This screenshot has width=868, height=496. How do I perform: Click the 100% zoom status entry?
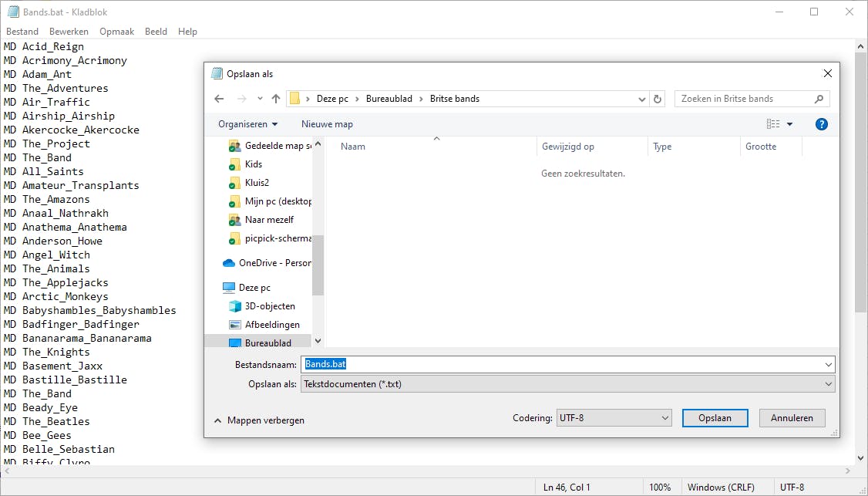point(660,488)
